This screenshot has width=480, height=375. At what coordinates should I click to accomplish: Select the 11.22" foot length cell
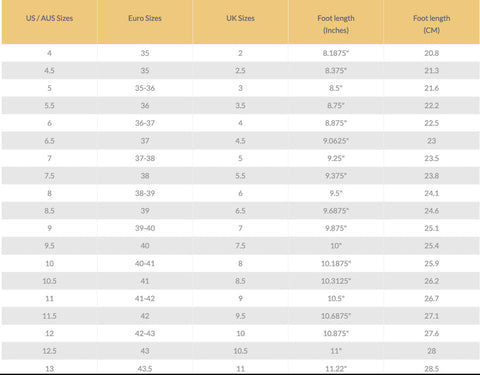tap(336, 369)
